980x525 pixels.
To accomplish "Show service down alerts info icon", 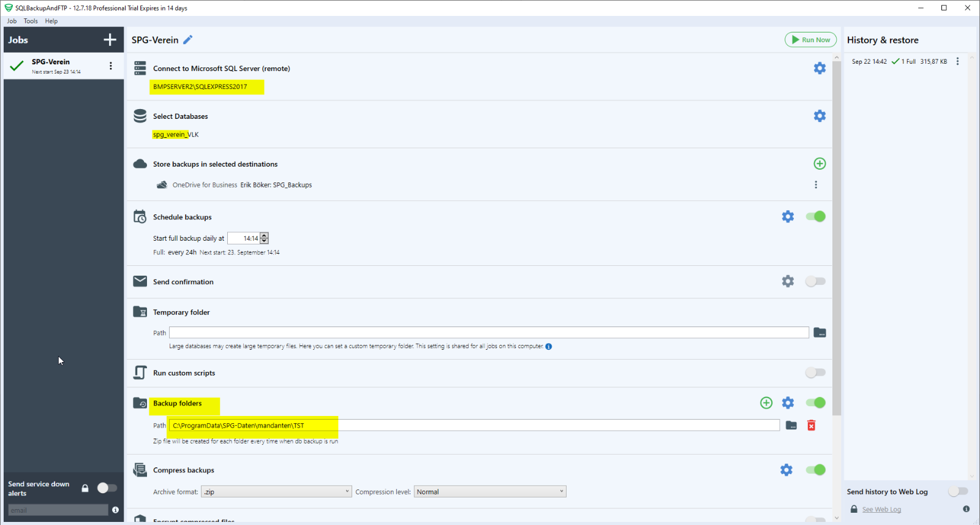I will [x=115, y=510].
